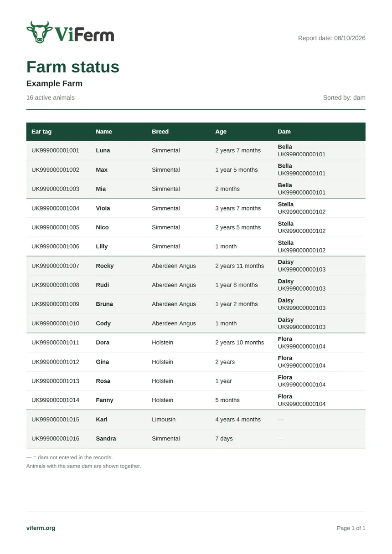Click the Example Farm subtitle
Viewport: 392px width, 554px height.
[54, 83]
